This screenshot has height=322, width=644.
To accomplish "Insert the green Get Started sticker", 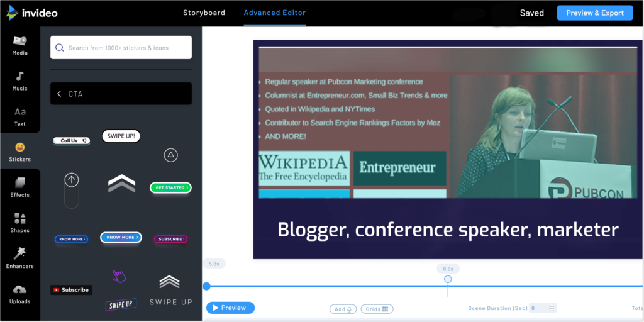I will click(x=170, y=187).
